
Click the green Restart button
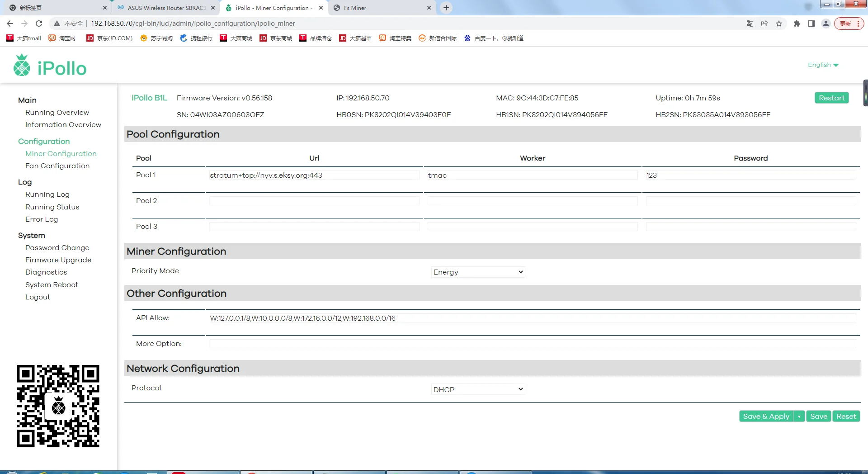(832, 98)
